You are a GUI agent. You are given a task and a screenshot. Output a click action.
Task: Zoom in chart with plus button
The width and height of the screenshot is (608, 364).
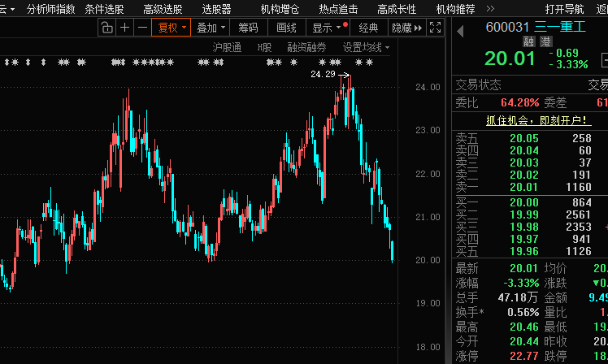(124, 28)
